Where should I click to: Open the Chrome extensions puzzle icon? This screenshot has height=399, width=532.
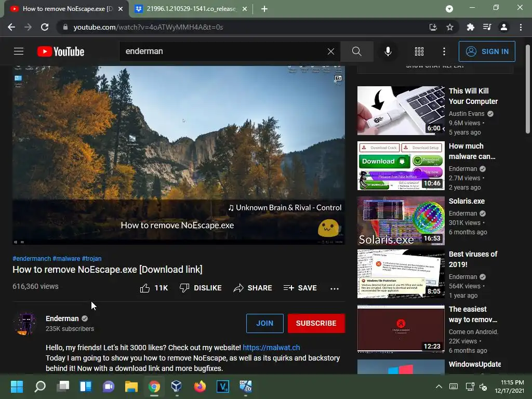pos(470,27)
